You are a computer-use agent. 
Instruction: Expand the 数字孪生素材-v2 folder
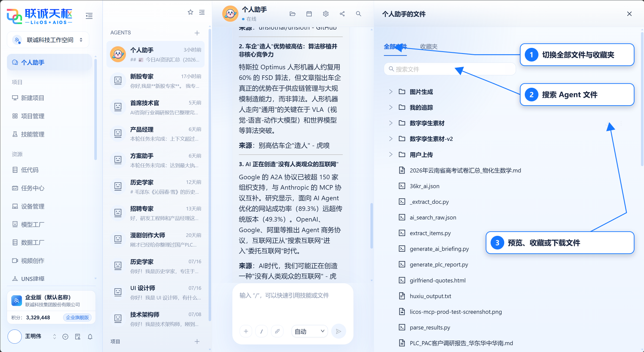pyautogui.click(x=391, y=139)
